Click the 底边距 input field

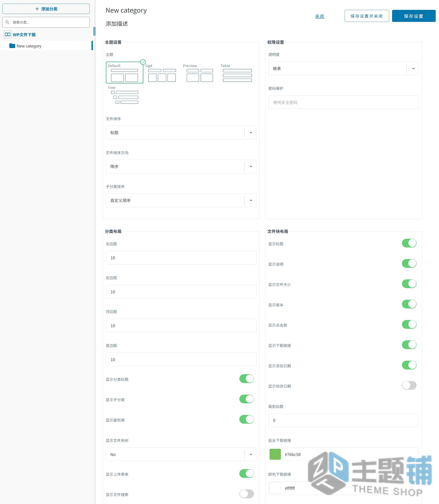[x=181, y=360]
